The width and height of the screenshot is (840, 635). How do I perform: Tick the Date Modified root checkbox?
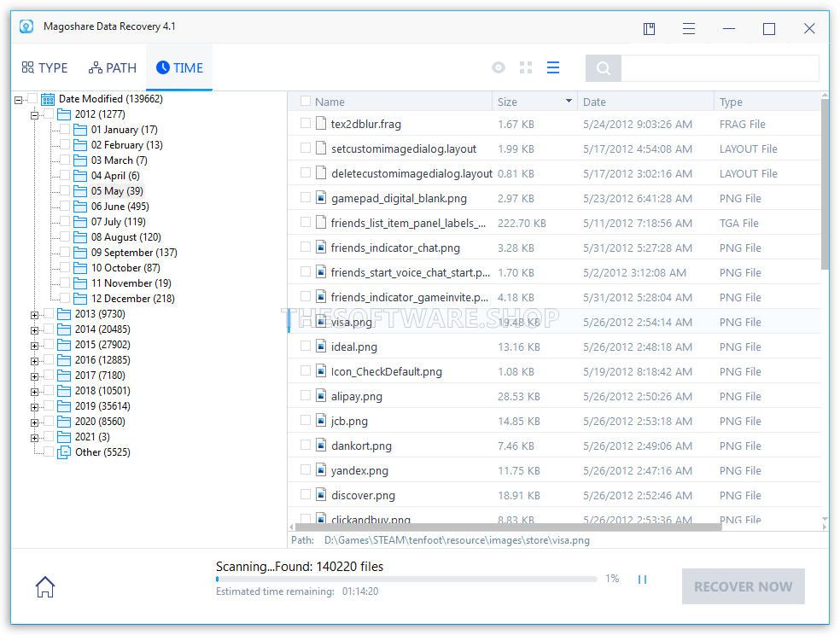tap(32, 98)
